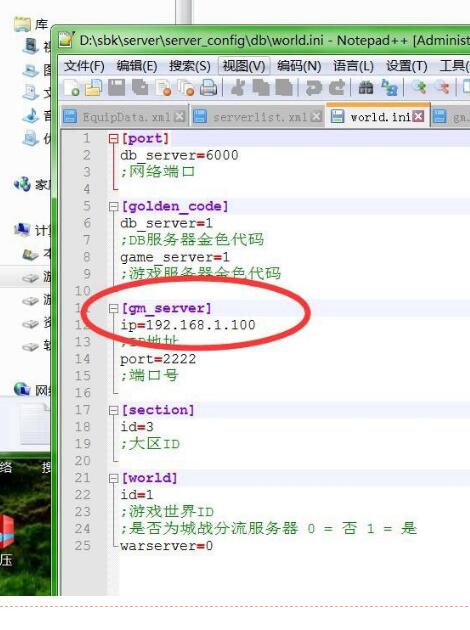Close the serverlist.xml tab
The height and width of the screenshot is (630, 470).
click(317, 117)
